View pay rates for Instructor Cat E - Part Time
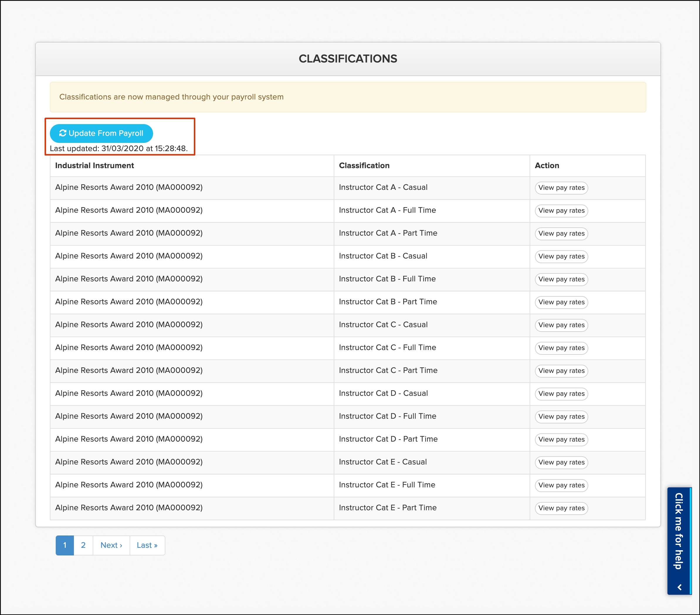 coord(561,508)
